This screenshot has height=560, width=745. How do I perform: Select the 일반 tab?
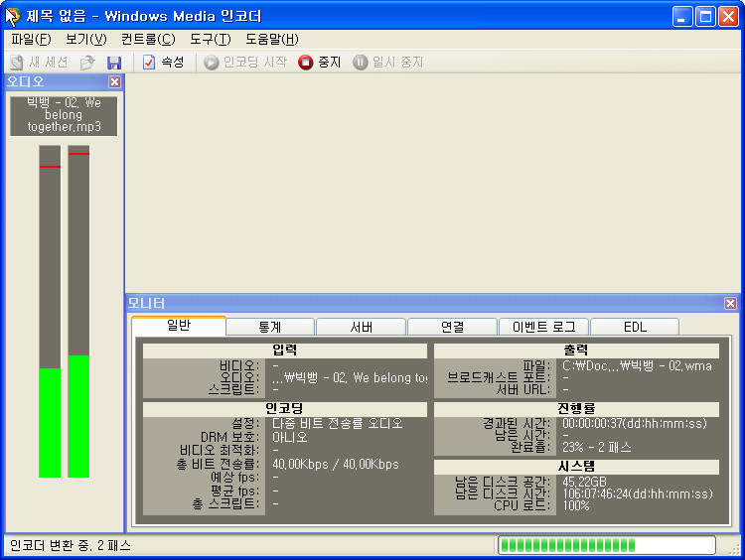(179, 326)
